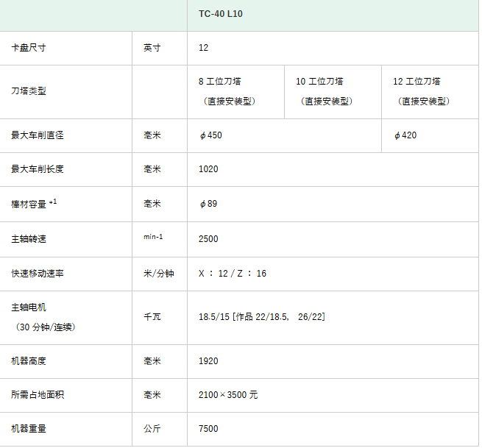This screenshot has height=448, width=482.
Task: Select the φ450 turning diameter value
Action: 210,135
